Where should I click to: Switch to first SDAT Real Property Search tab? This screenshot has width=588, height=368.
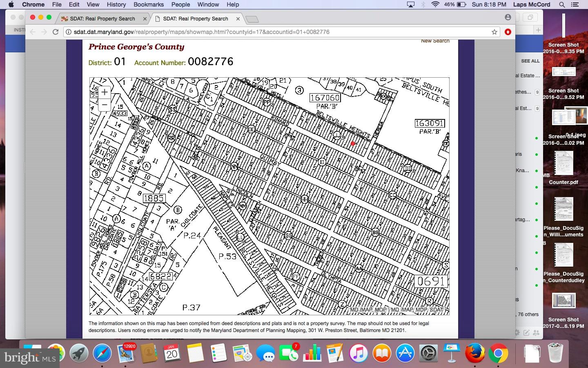coord(102,19)
